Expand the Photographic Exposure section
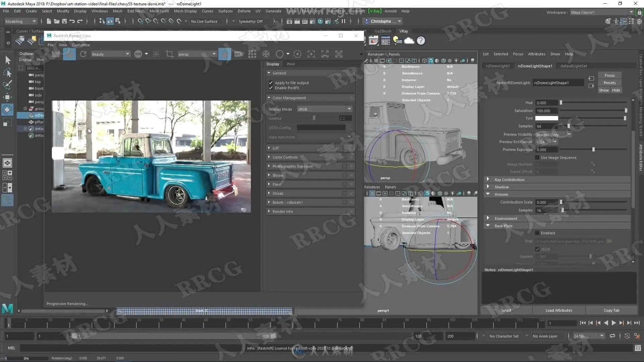Screen dimensions: 644x362 [292, 166]
